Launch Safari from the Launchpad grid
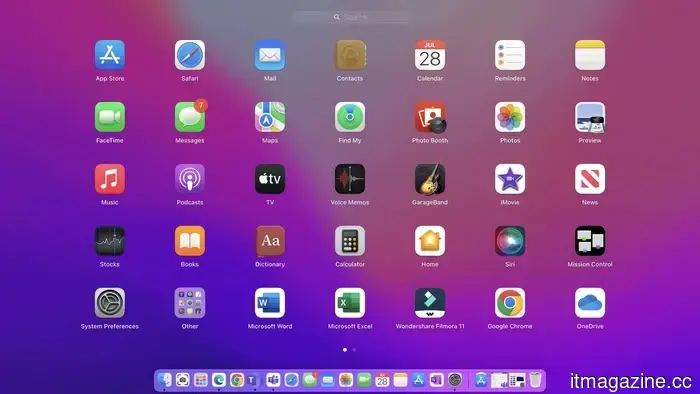The height and width of the screenshot is (394, 700). [x=190, y=55]
